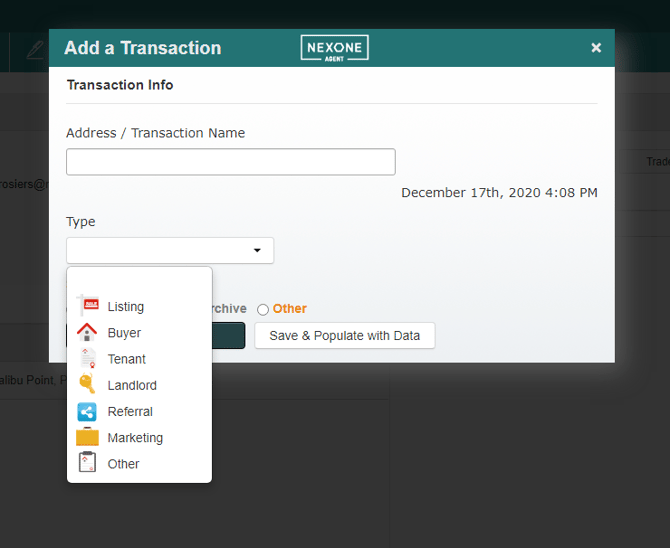The height and width of the screenshot is (548, 670).
Task: Click the blue Referral share icon
Action: pos(88,411)
